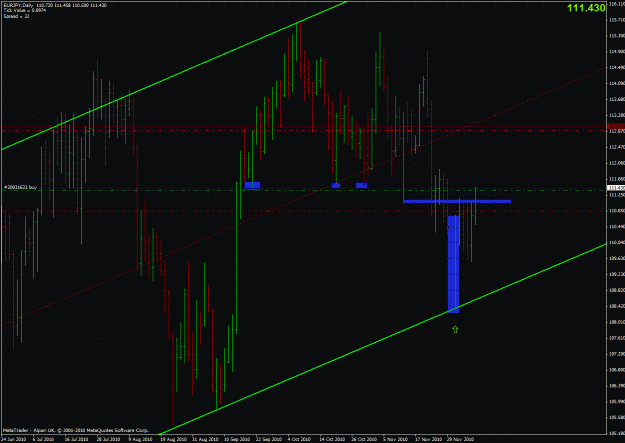The width and height of the screenshot is (625, 443).
Task: Click the 108.420 price axis label
Action: pyautogui.click(x=617, y=306)
